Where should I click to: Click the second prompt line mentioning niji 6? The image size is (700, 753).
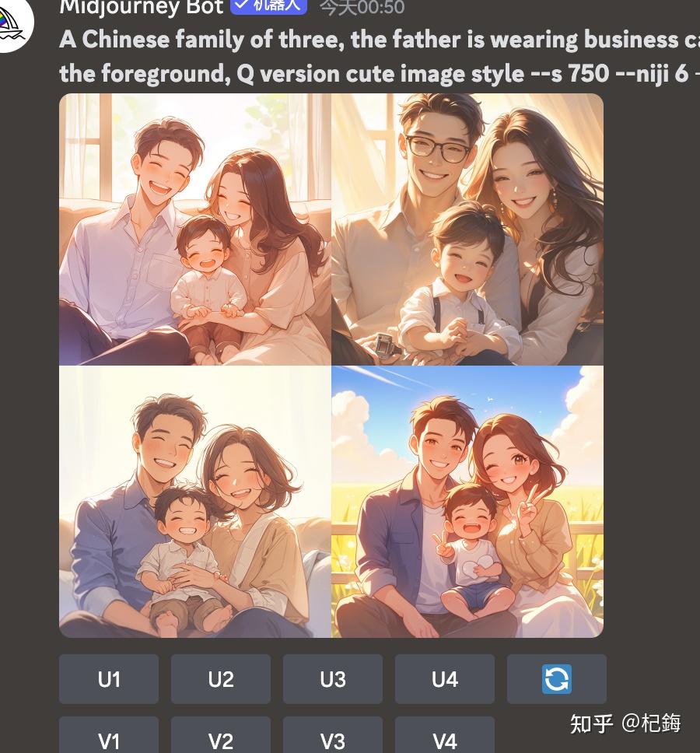pos(380,73)
